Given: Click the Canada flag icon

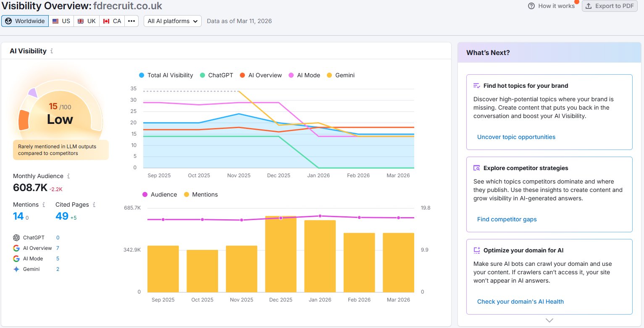Looking at the screenshot, I should (106, 21).
